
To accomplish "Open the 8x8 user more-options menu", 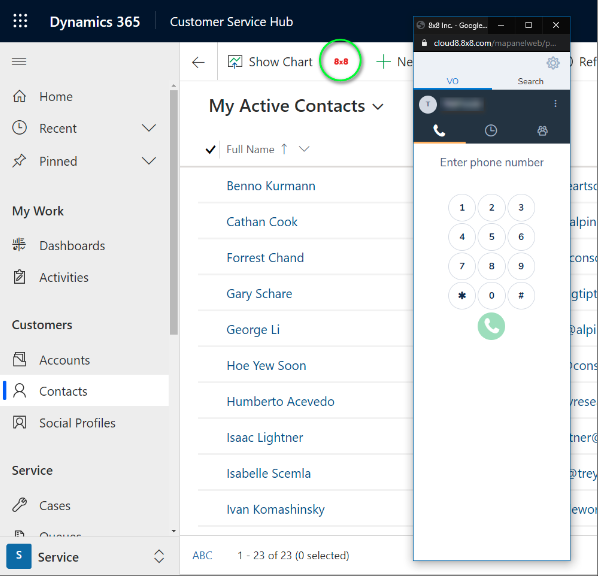I will [555, 104].
